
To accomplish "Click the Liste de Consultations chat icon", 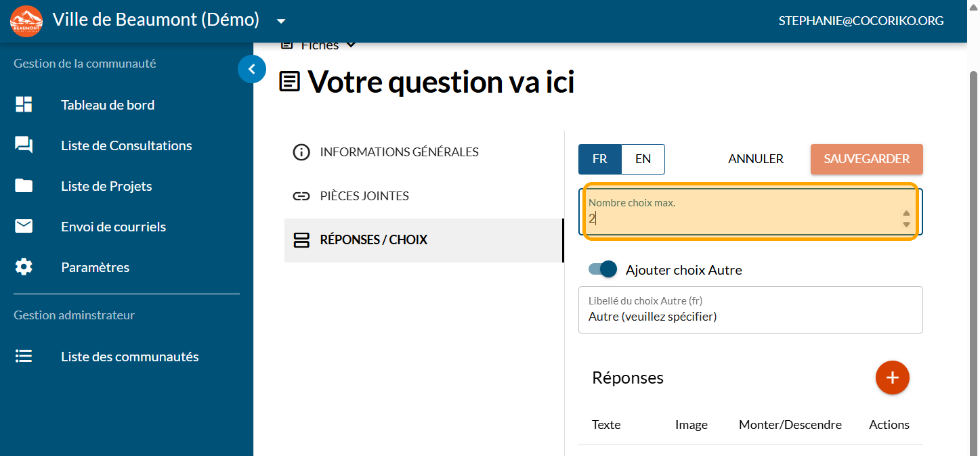I will point(24,145).
